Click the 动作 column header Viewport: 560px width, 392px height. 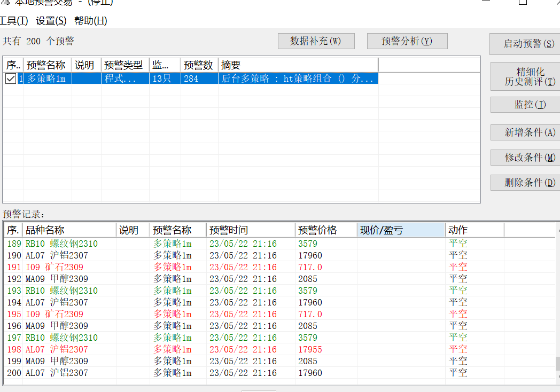(475, 230)
